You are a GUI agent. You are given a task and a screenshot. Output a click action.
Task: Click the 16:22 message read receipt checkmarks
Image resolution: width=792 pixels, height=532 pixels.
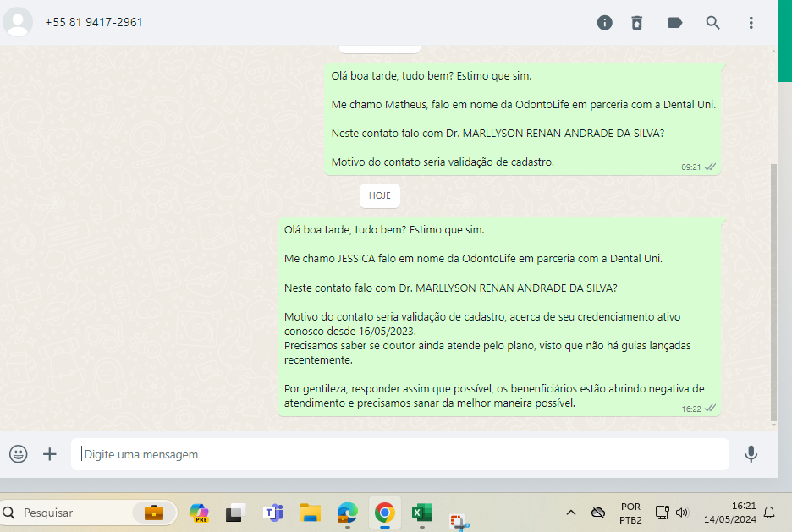pos(710,409)
